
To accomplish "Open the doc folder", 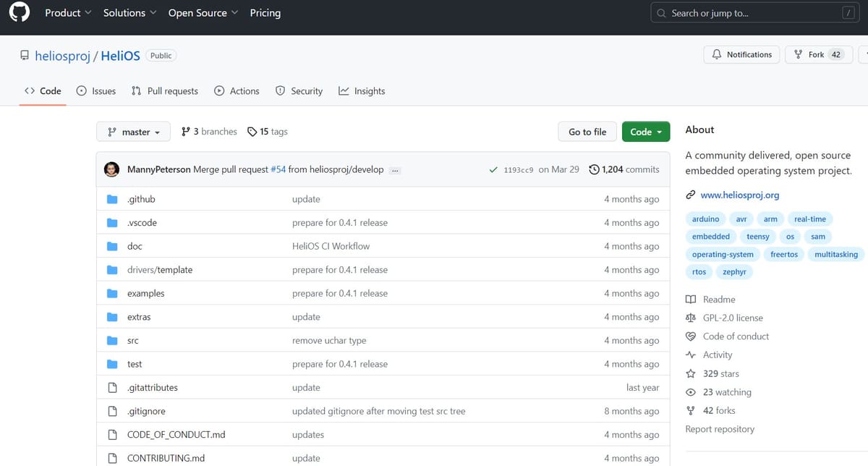I will pyautogui.click(x=135, y=246).
